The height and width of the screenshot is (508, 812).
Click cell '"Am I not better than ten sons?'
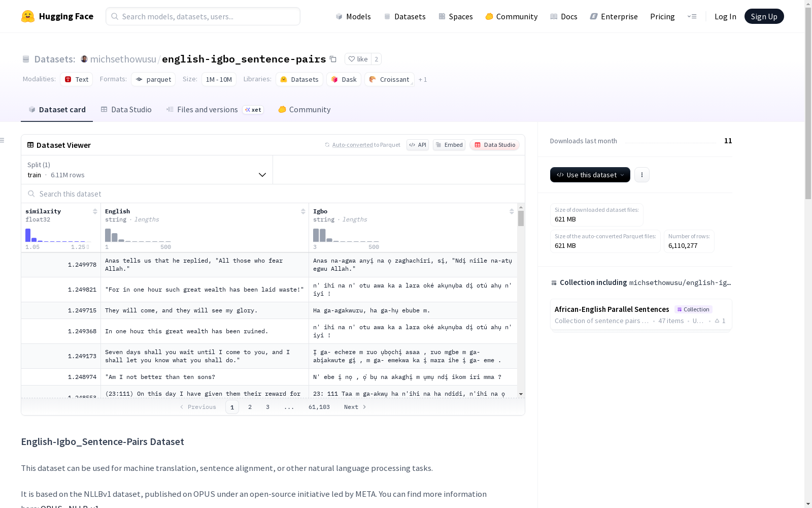click(x=205, y=377)
